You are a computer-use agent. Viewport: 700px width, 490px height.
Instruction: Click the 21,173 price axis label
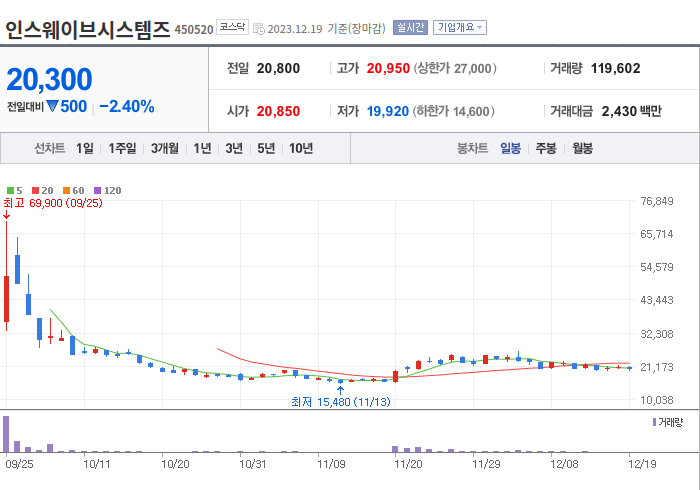pyautogui.click(x=657, y=367)
